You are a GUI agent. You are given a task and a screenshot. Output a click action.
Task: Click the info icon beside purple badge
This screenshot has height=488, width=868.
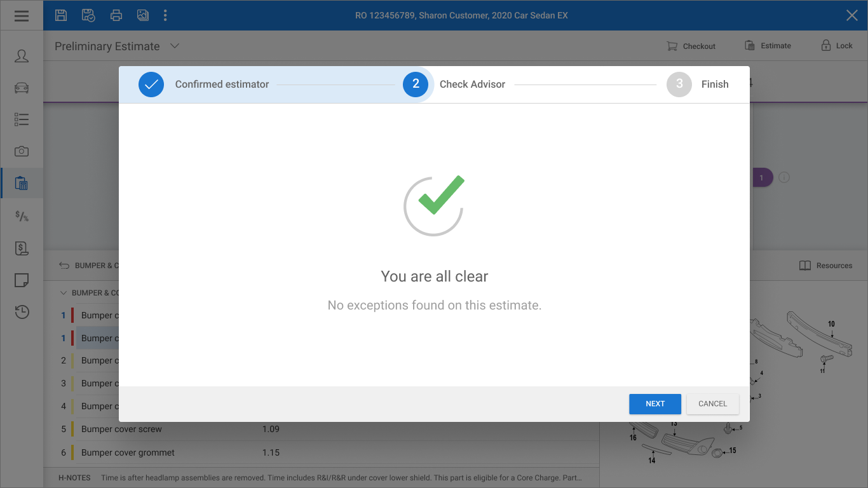[x=784, y=177]
